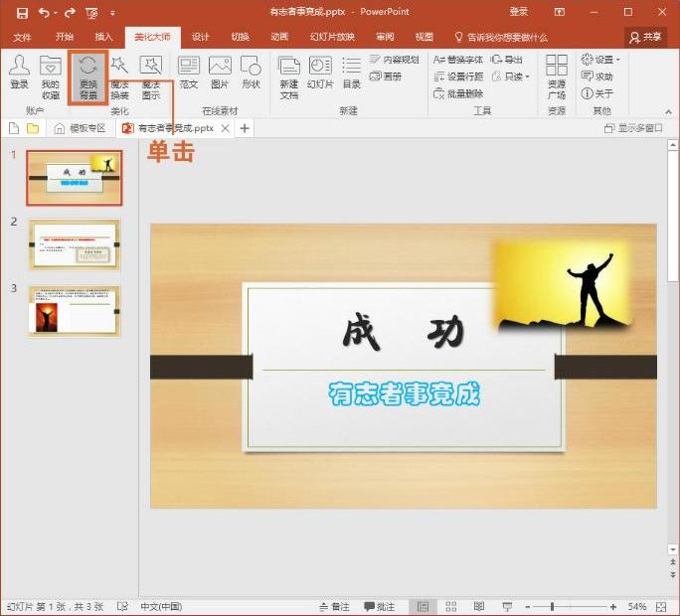Open 图片 online pictures icon

click(x=220, y=73)
